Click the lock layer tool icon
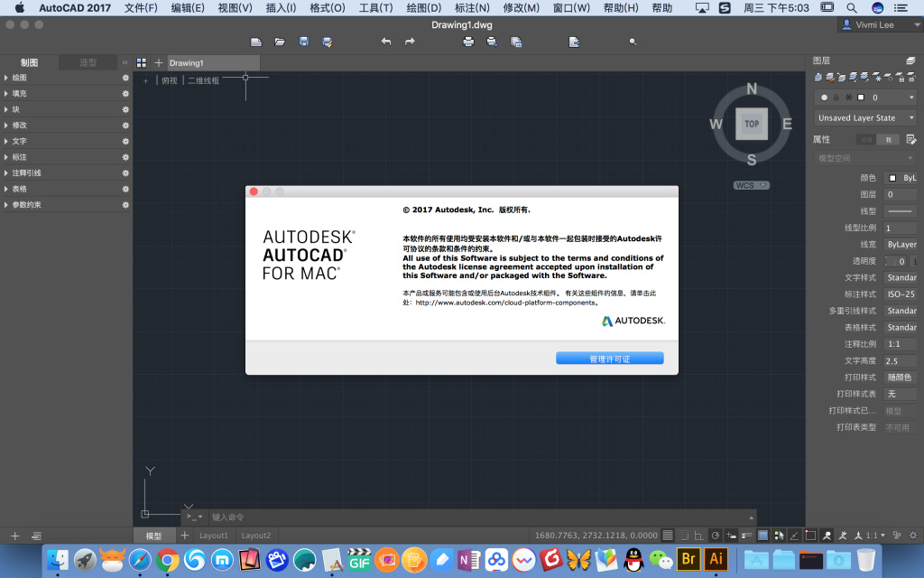924x578 pixels. click(x=899, y=78)
